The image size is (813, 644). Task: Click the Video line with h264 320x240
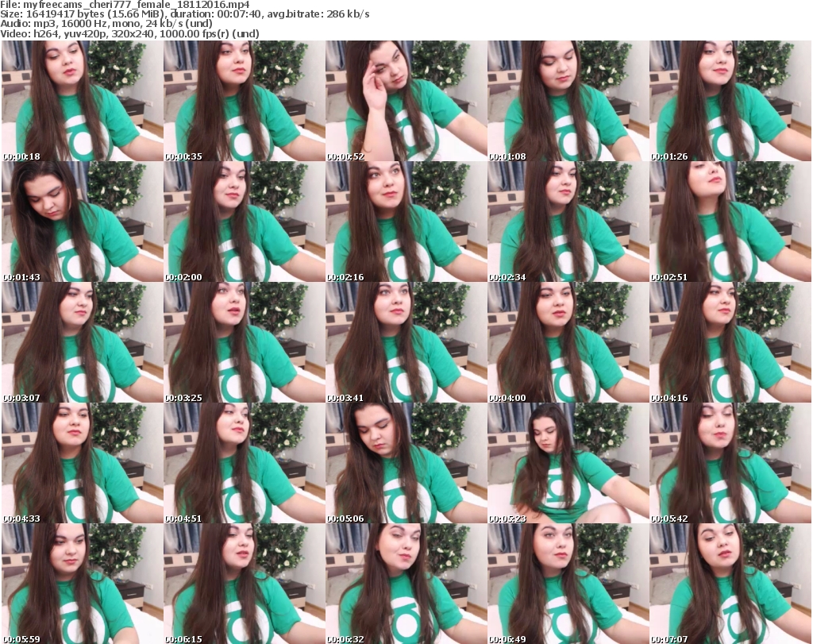(129, 33)
